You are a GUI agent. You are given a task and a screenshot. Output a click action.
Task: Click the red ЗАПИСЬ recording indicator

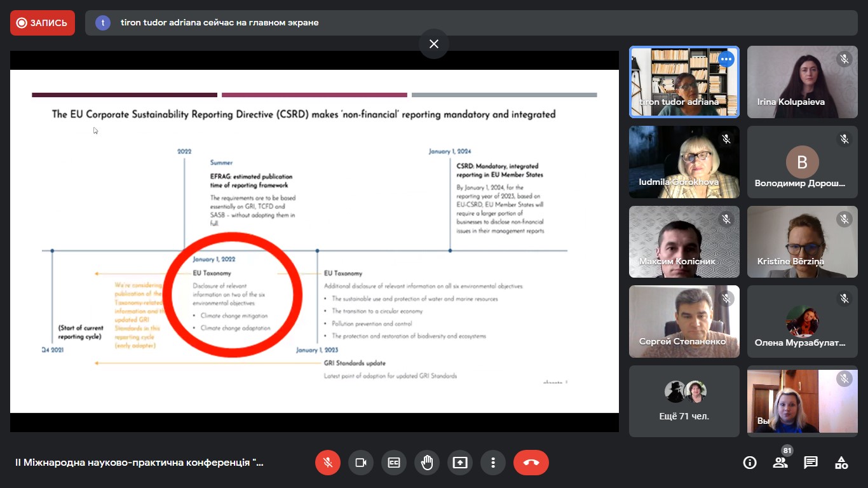[x=43, y=23]
